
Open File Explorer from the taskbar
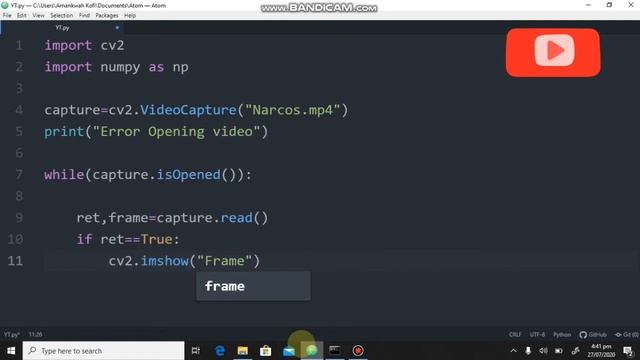tap(243, 351)
